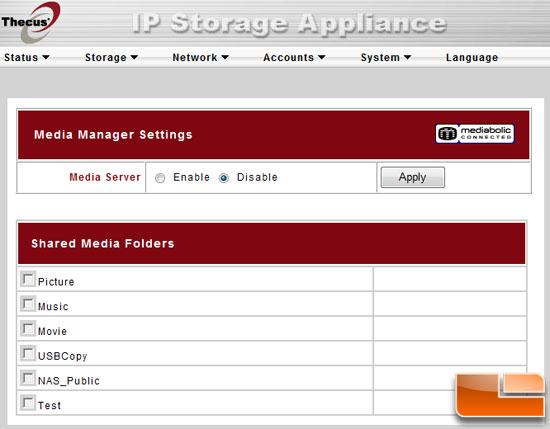Open the Status dropdown menu

[27, 57]
